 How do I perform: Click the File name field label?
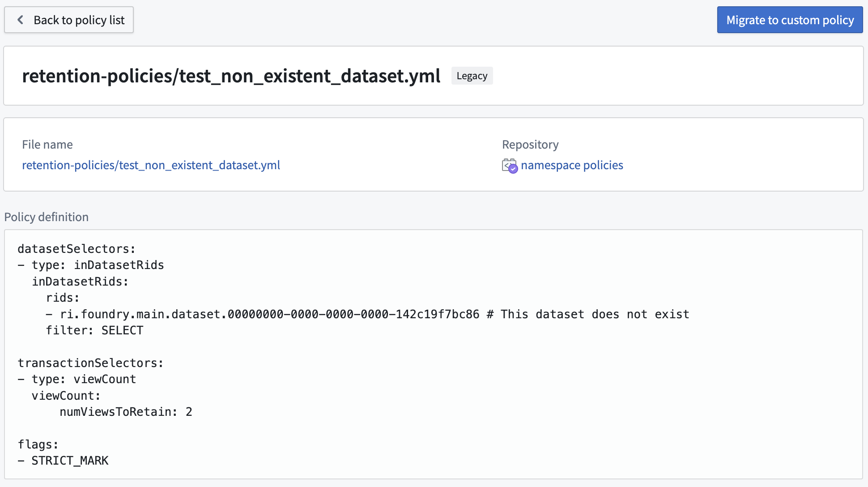pyautogui.click(x=47, y=145)
